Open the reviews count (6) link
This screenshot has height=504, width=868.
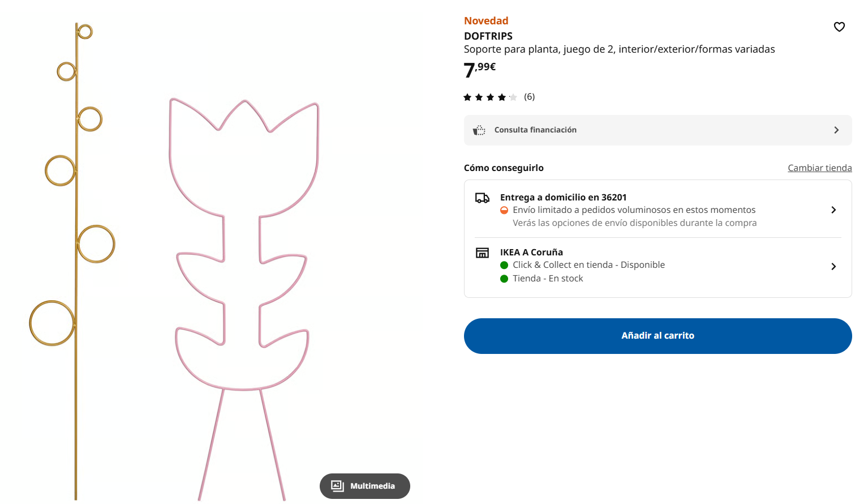click(529, 97)
